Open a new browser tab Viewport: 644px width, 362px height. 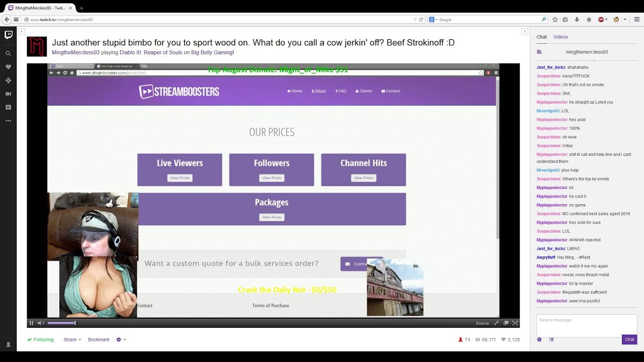click(82, 8)
